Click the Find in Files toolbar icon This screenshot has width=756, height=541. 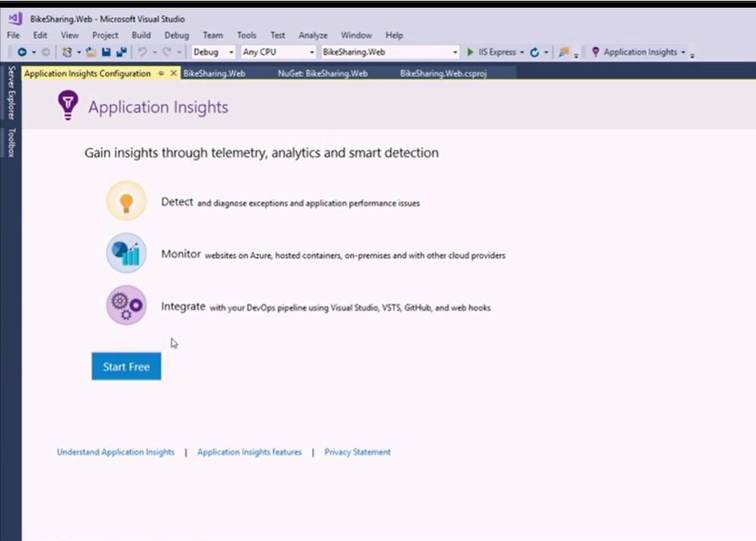563,52
